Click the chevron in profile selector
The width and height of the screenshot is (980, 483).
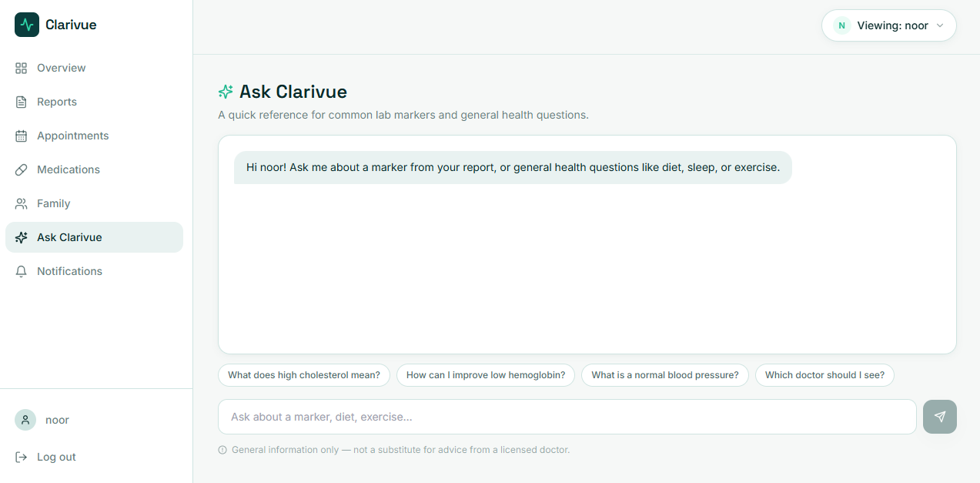(x=940, y=25)
